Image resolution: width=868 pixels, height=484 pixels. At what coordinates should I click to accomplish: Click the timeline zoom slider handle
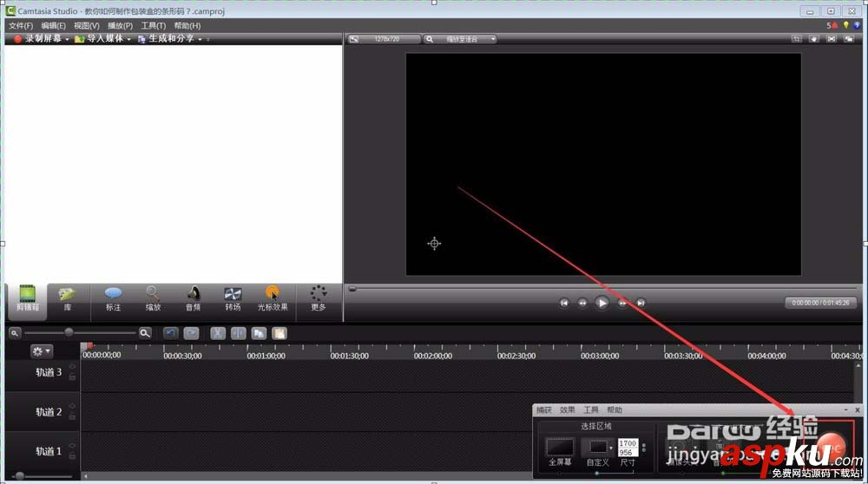coord(69,332)
